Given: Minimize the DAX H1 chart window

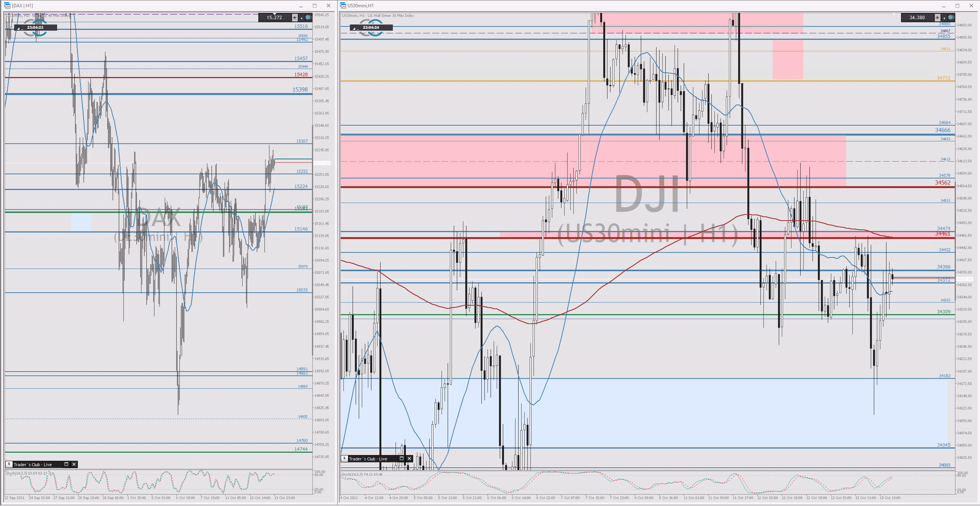Looking at the screenshot, I should 301,6.
